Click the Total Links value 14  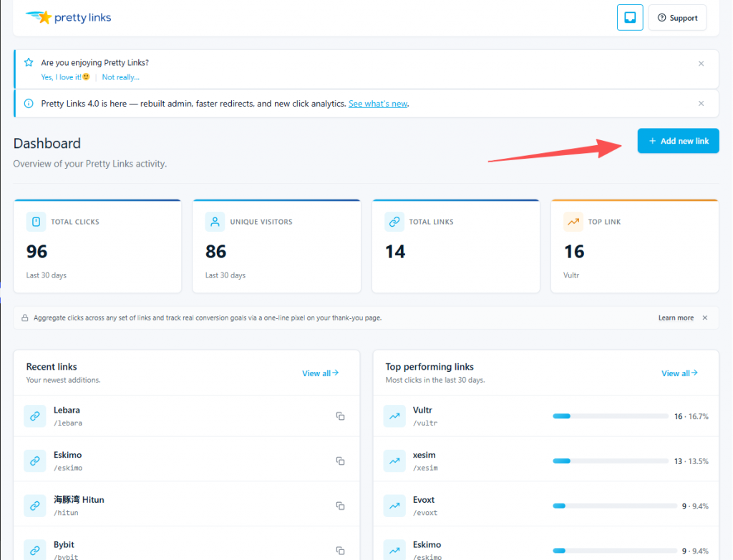(x=395, y=252)
